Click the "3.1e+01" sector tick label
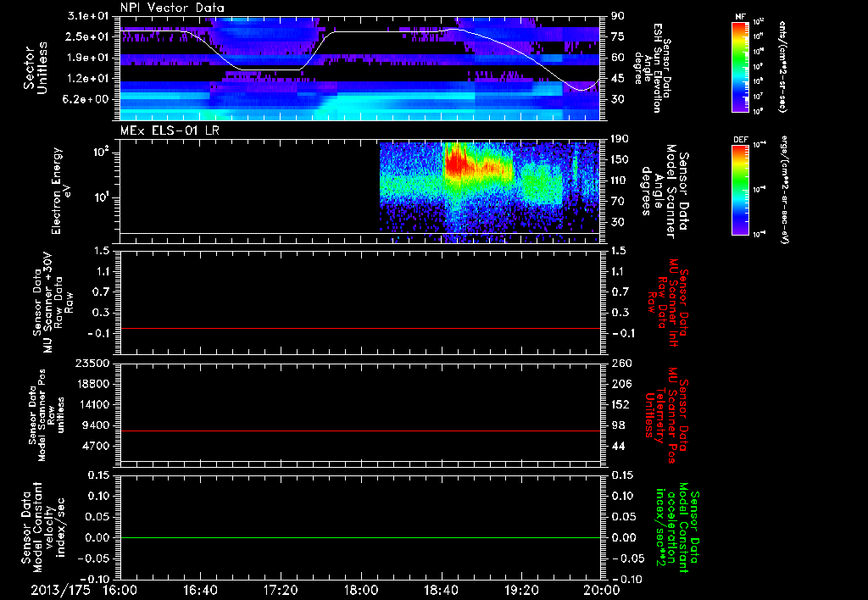 pos(88,16)
